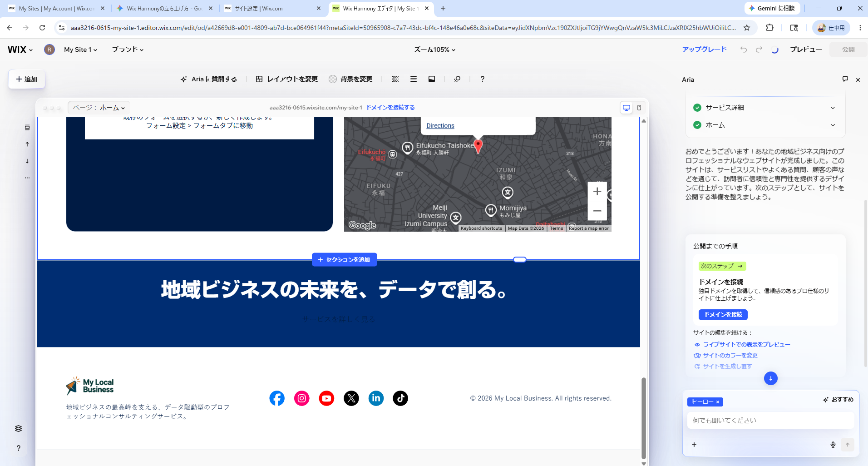This screenshot has height=466, width=868.
Task: Click アップグレード upgrade link
Action: pyautogui.click(x=705, y=50)
